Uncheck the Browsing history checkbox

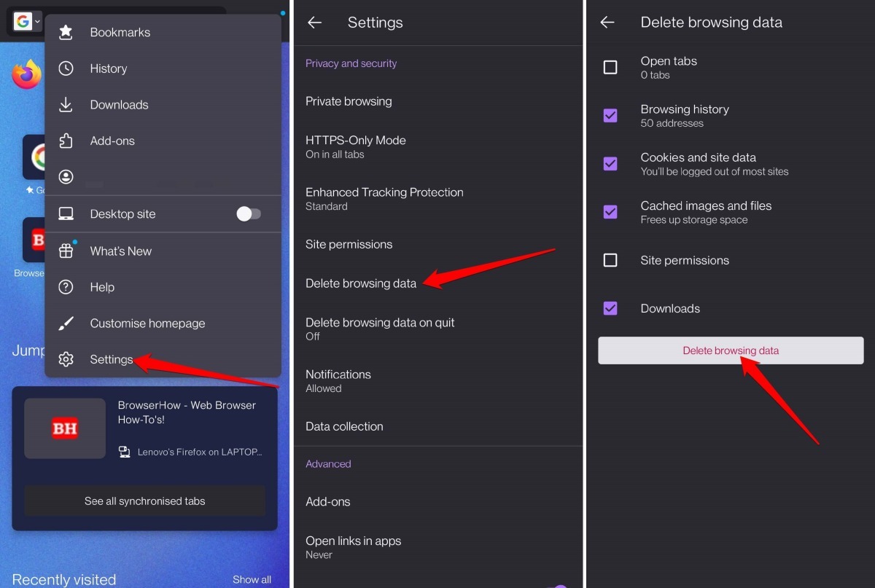tap(610, 115)
